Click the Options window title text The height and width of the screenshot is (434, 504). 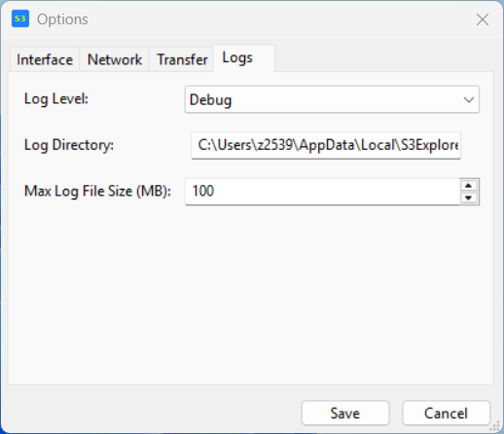[x=62, y=19]
